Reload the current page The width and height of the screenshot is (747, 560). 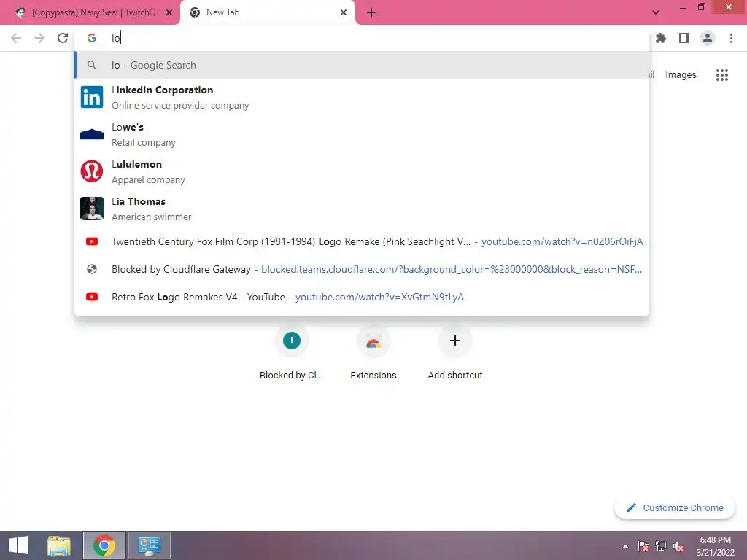click(63, 38)
